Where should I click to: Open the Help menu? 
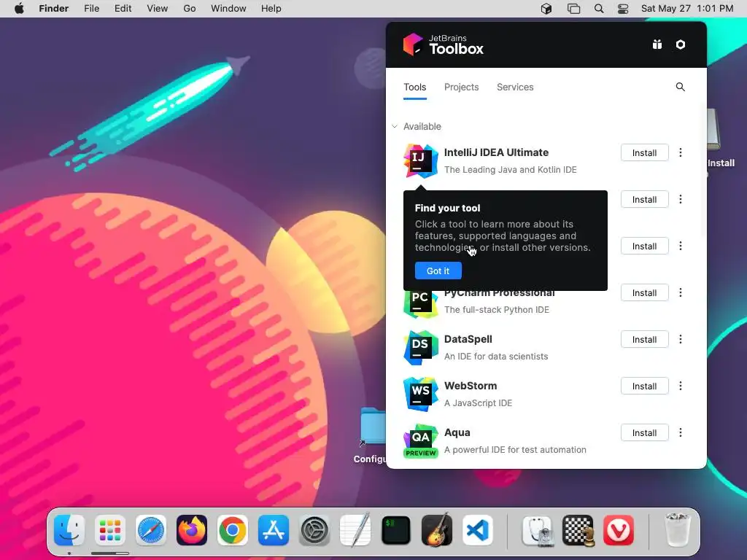(x=271, y=9)
